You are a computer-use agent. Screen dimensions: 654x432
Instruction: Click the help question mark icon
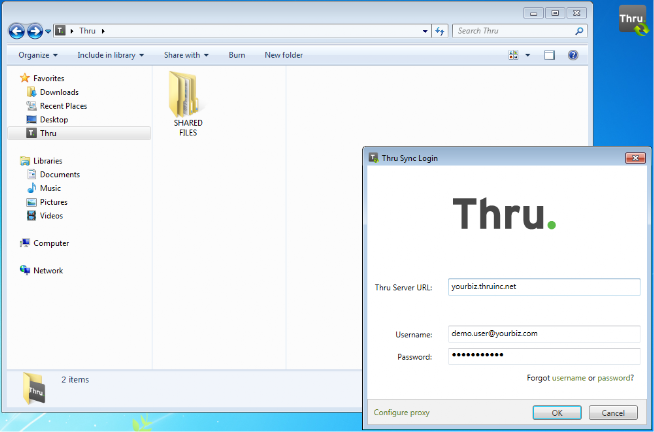[x=573, y=55]
